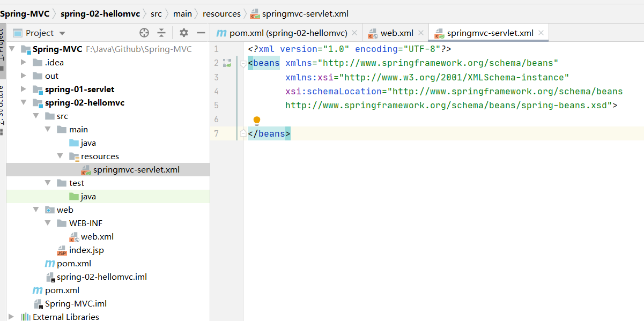Close the web.xml editor tab
Screen dimensions: 644x321
[421, 33]
